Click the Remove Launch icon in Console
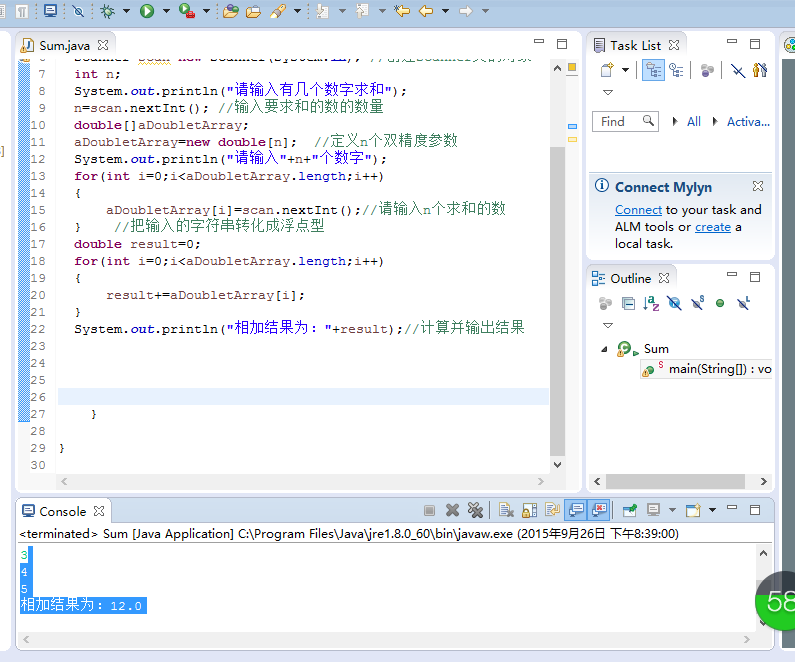795x662 pixels. click(x=452, y=510)
